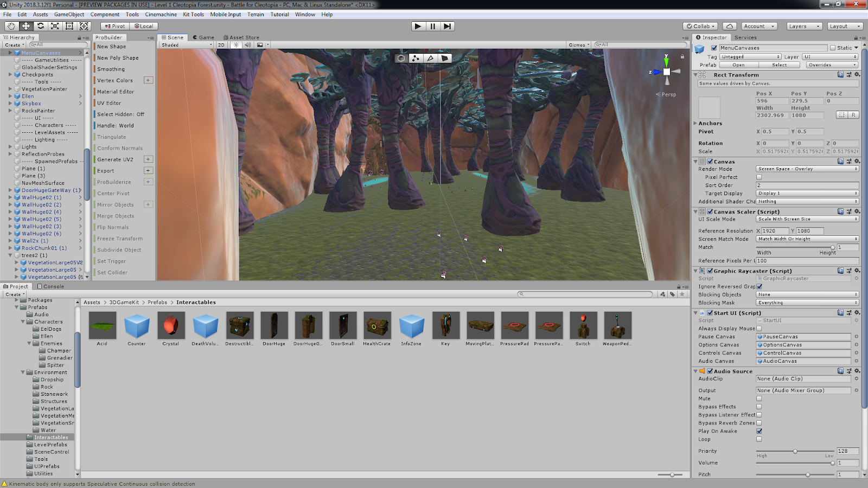Viewport: 868px width, 488px height.
Task: Open the cloud Services icon button
Action: pos(730,26)
